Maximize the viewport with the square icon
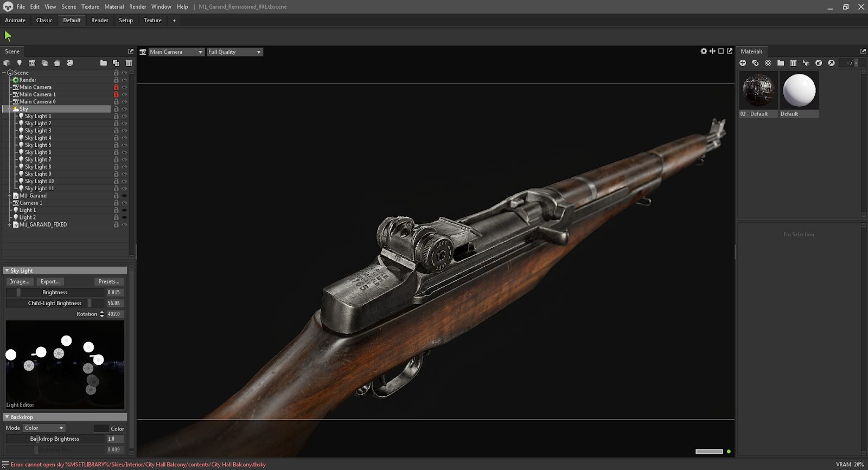868x470 pixels. click(721, 51)
